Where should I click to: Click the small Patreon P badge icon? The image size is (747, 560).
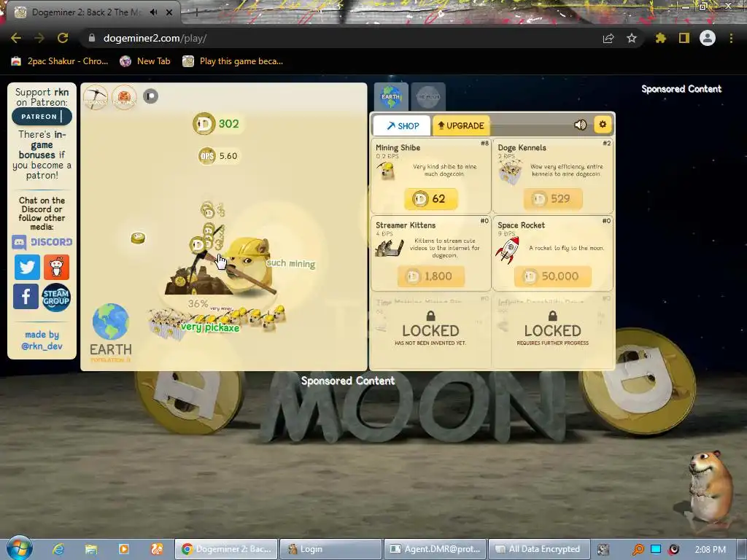150,96
